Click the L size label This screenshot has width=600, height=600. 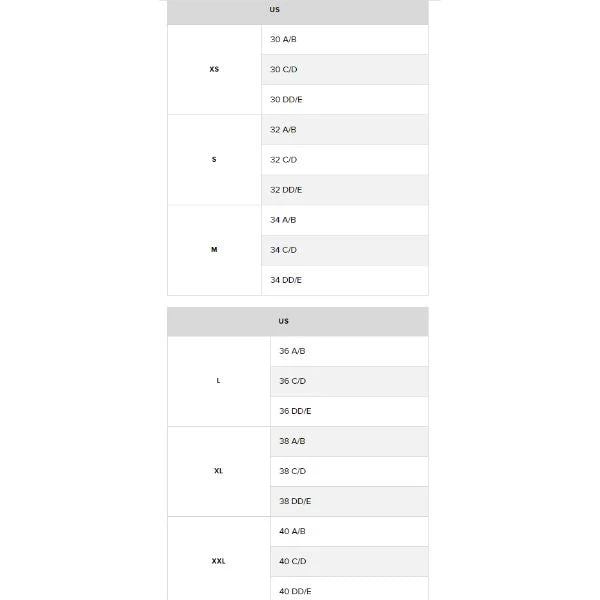218,381
